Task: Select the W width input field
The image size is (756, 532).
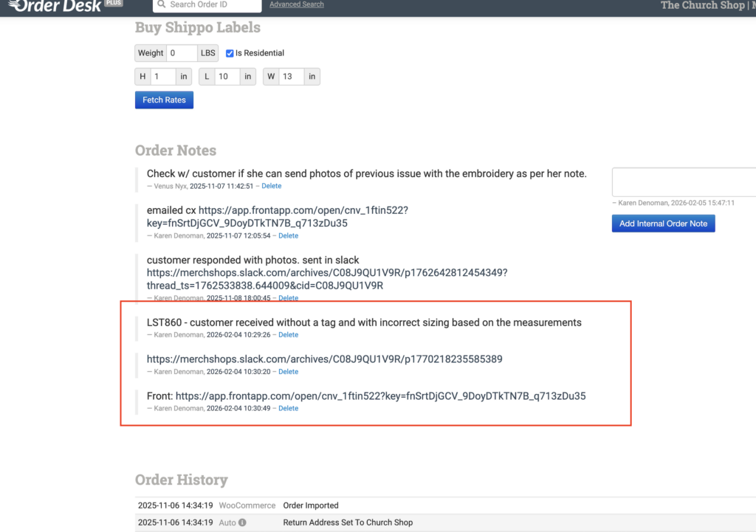Action: pyautogui.click(x=291, y=77)
